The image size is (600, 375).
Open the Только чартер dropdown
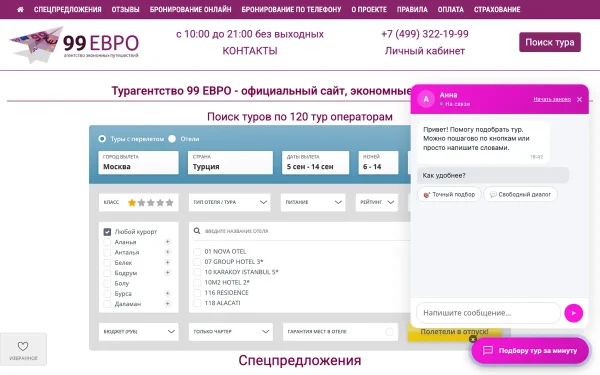[231, 332]
